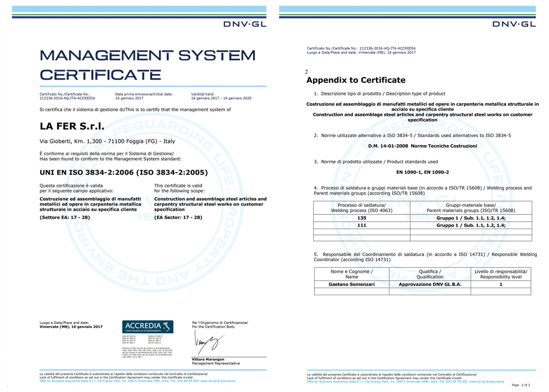The image size is (549, 392).
Task: Click the (EA Sector: 17 - 28) text
Action: pos(178,217)
